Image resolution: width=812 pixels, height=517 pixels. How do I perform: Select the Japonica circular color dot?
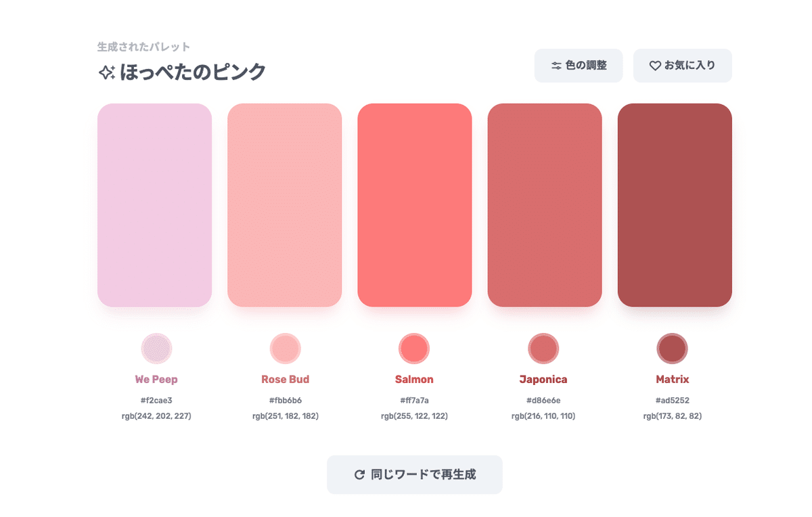[543, 349]
